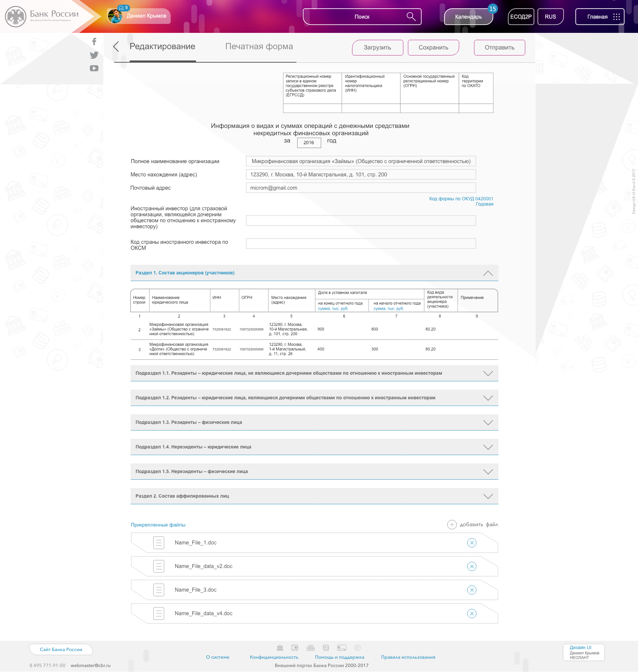This screenshot has height=672, width=638.
Task: Click Код страны по ОКСМ field
Action: pos(361,243)
